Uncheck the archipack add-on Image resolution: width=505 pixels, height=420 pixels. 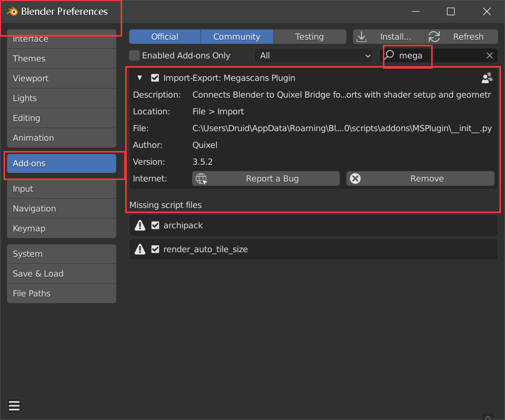tap(155, 225)
